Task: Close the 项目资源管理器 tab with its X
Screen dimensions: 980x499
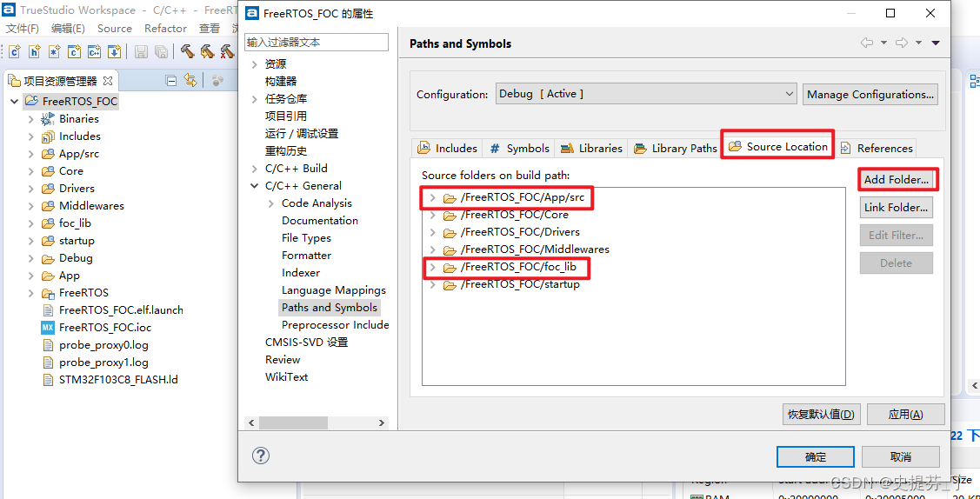Action: pos(107,81)
